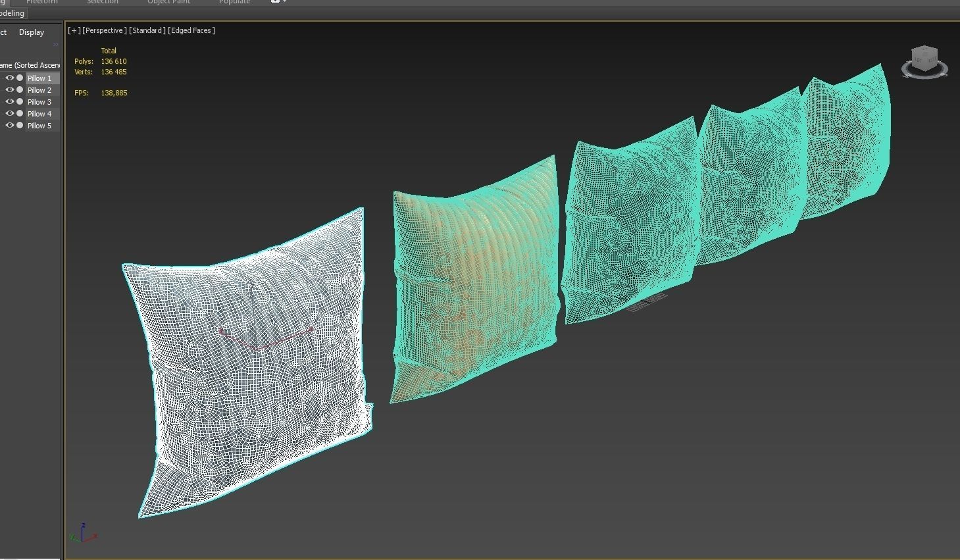Hide Pillow 5 using its eye icon
The height and width of the screenshot is (560, 960).
click(9, 126)
